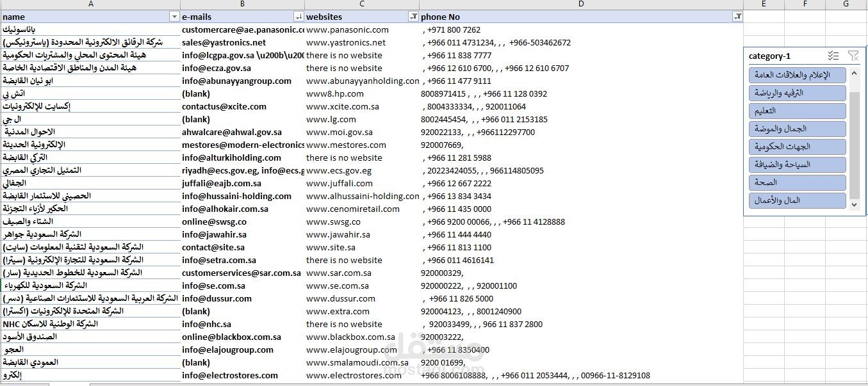The image size is (868, 386).
Task: Click the cell containing الصندوق الأسود
Action: pyautogui.click(x=90, y=337)
